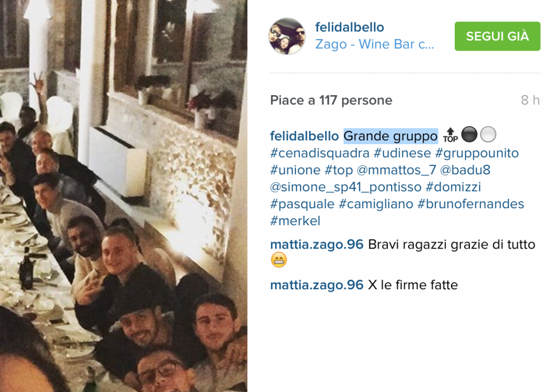Screen dimensions: 557x392
Task: Click the black circle emoji in caption
Action: (x=469, y=135)
